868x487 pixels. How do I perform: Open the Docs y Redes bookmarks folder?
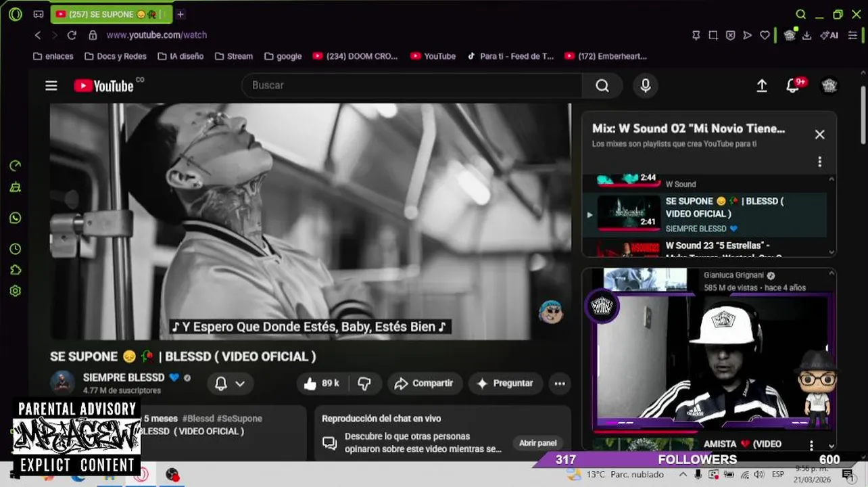pyautogui.click(x=115, y=56)
